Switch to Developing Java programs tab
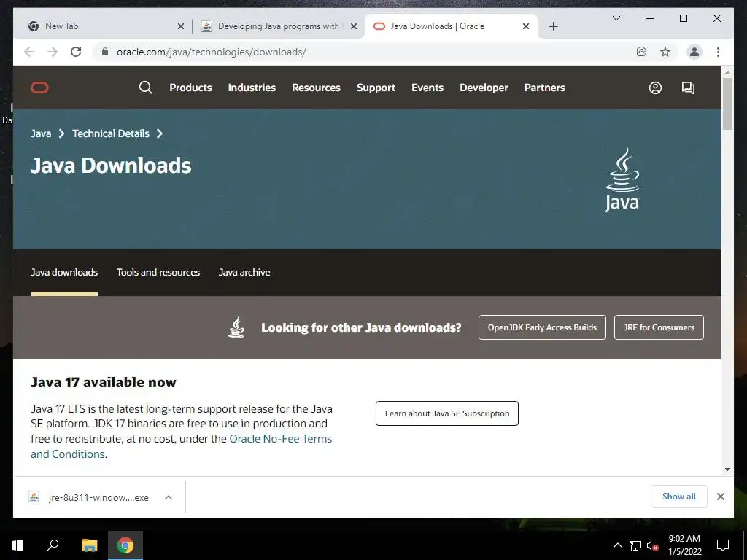The height and width of the screenshot is (560, 747). [x=278, y=26]
